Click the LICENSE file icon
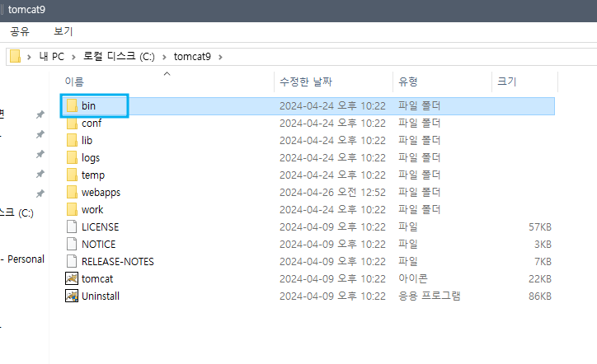 tap(72, 226)
